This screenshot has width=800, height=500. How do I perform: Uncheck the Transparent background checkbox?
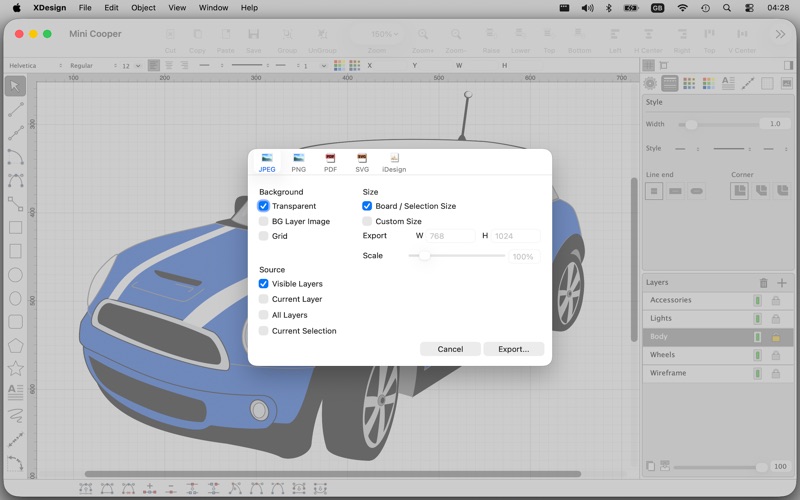coord(263,206)
